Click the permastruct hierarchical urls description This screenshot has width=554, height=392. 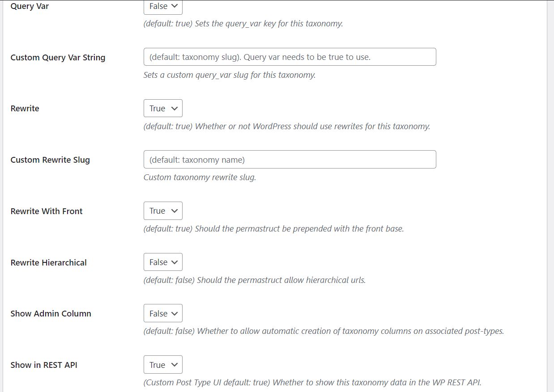(x=255, y=280)
